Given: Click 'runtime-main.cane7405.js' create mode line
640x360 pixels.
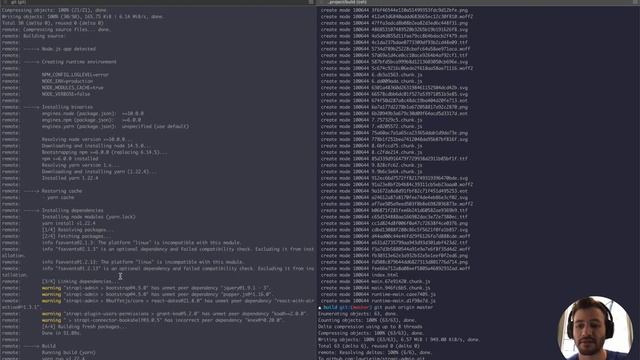Looking at the screenshot, I should click(378, 294).
